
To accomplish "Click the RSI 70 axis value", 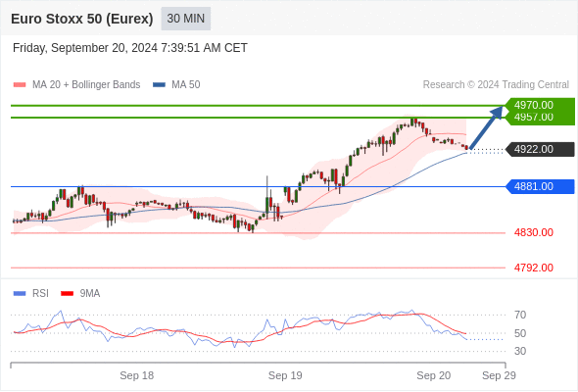I will click(520, 315).
